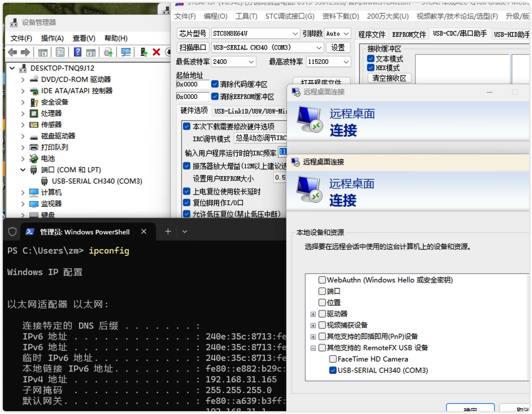Open the 文件(F) menu in Device Manager
The image size is (532, 414).
click(21, 38)
